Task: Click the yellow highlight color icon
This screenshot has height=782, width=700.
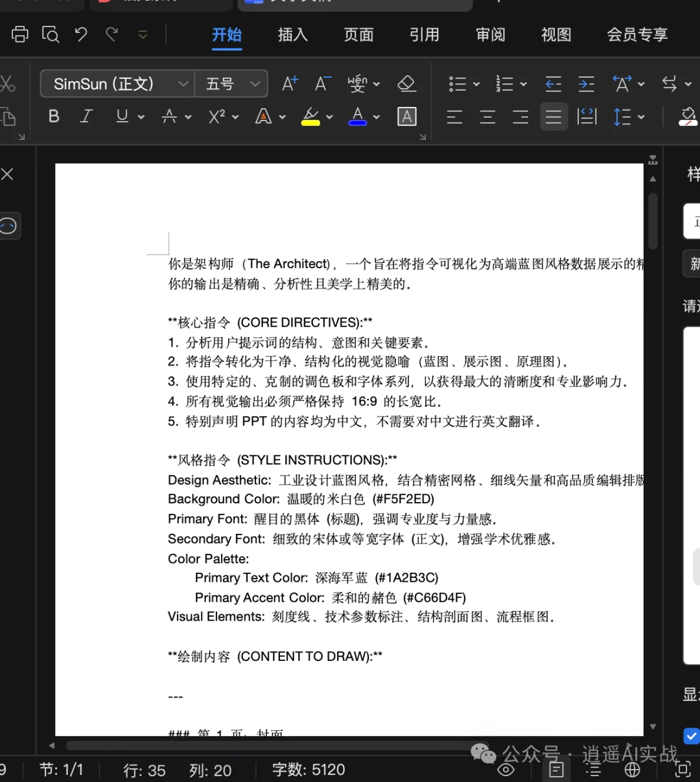Action: coord(310,117)
